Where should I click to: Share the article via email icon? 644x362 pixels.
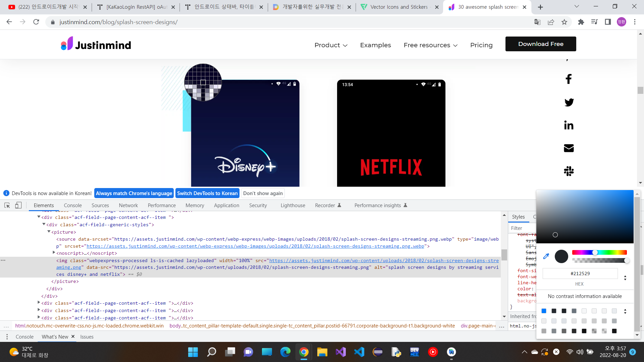click(x=569, y=148)
